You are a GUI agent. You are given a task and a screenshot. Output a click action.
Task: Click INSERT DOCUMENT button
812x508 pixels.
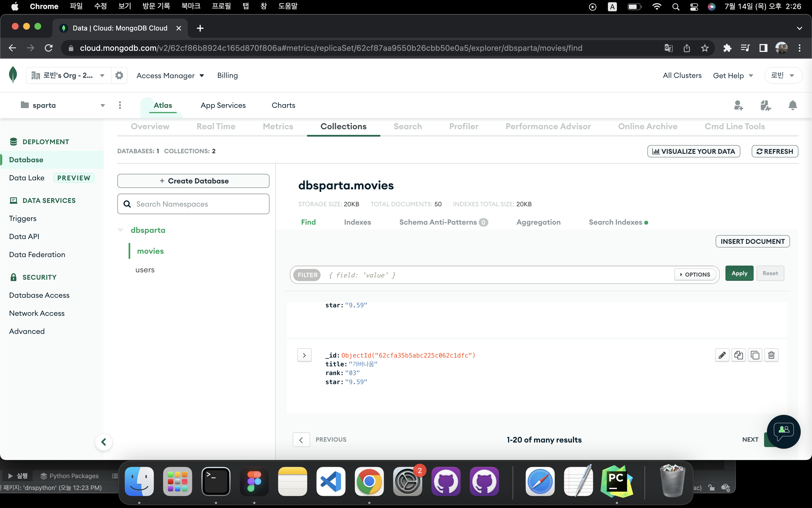753,241
